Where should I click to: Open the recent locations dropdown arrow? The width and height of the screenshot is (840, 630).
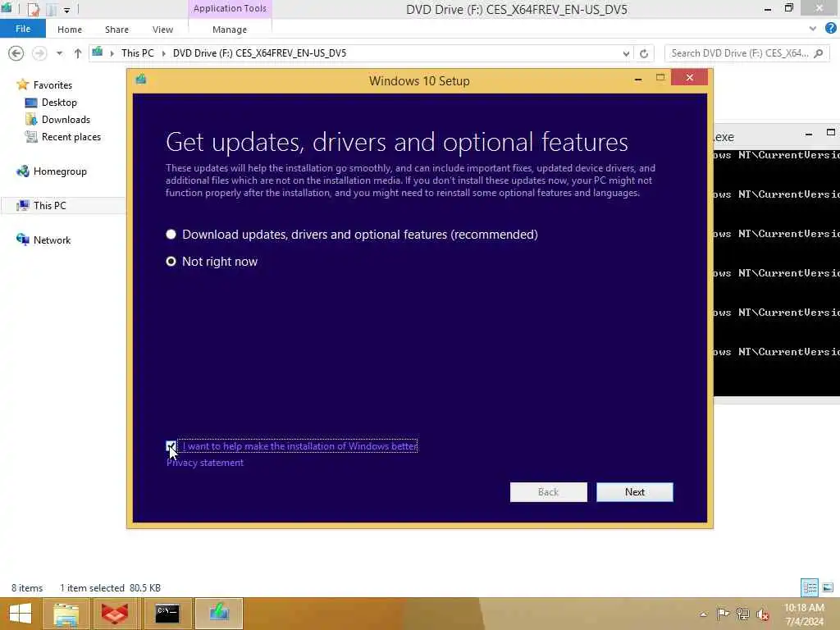[59, 53]
